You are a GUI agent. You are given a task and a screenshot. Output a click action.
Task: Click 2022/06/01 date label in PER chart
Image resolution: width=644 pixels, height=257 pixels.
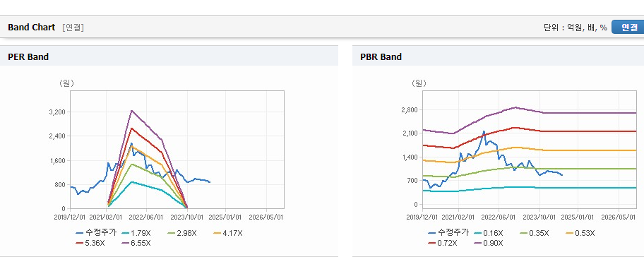point(145,217)
